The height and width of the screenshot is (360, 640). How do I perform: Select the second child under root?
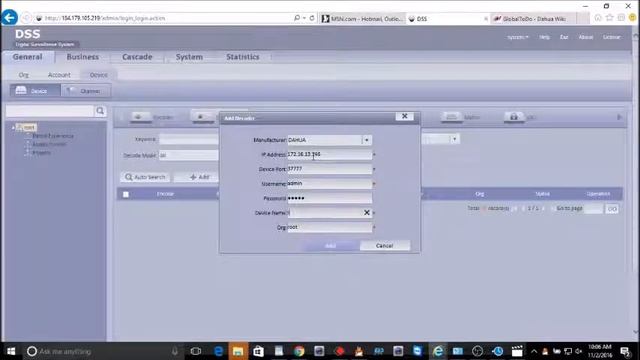pyautogui.click(x=49, y=144)
